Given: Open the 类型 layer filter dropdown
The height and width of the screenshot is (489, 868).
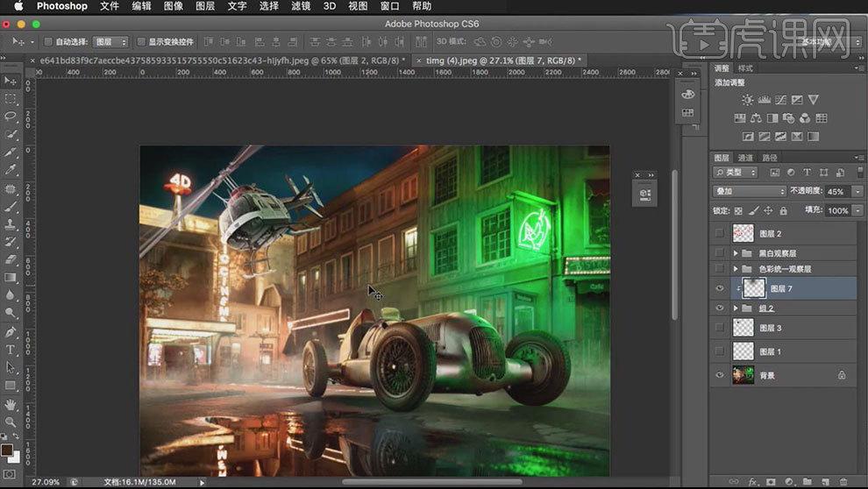Looking at the screenshot, I should [735, 173].
